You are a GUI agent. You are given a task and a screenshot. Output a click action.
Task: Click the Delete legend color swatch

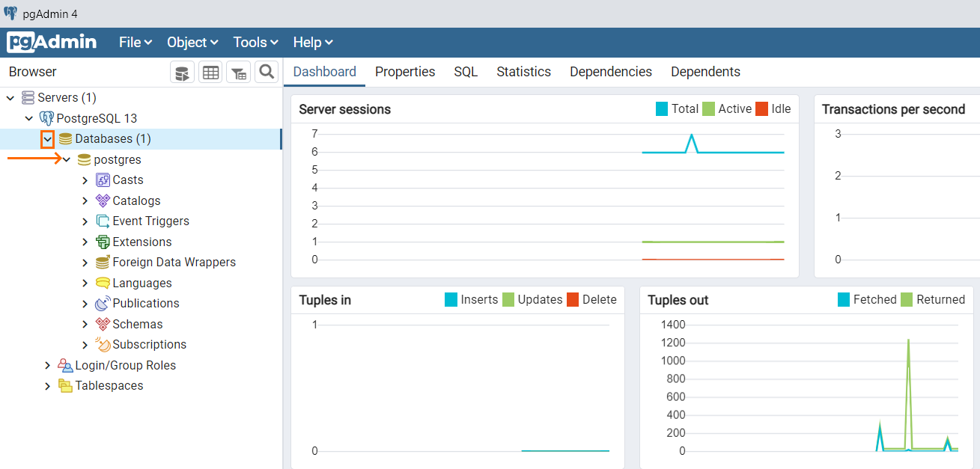573,300
